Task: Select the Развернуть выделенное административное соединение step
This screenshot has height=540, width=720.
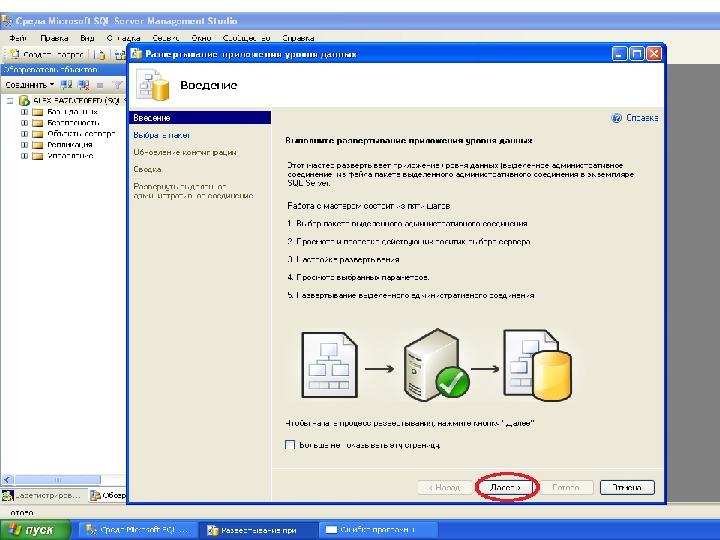Action: pos(193,191)
